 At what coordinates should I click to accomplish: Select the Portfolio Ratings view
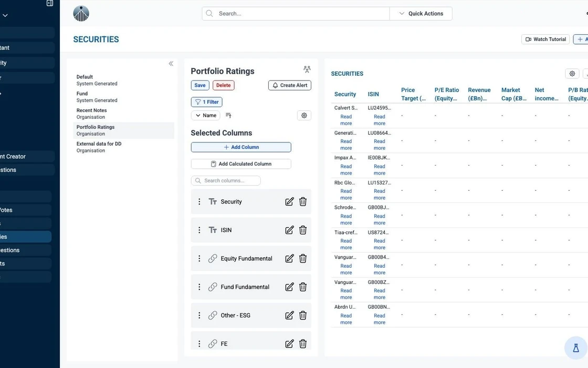(x=124, y=130)
